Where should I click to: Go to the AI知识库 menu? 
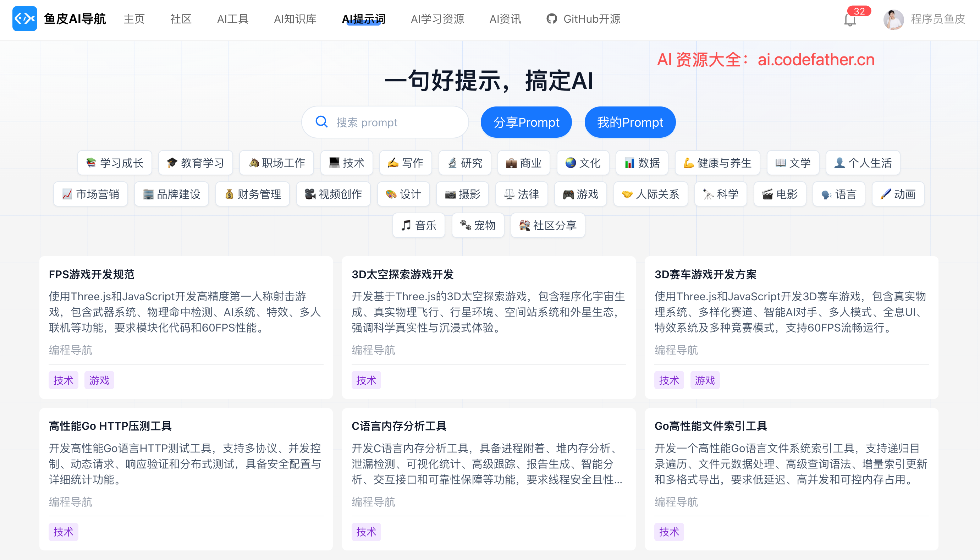coord(295,19)
